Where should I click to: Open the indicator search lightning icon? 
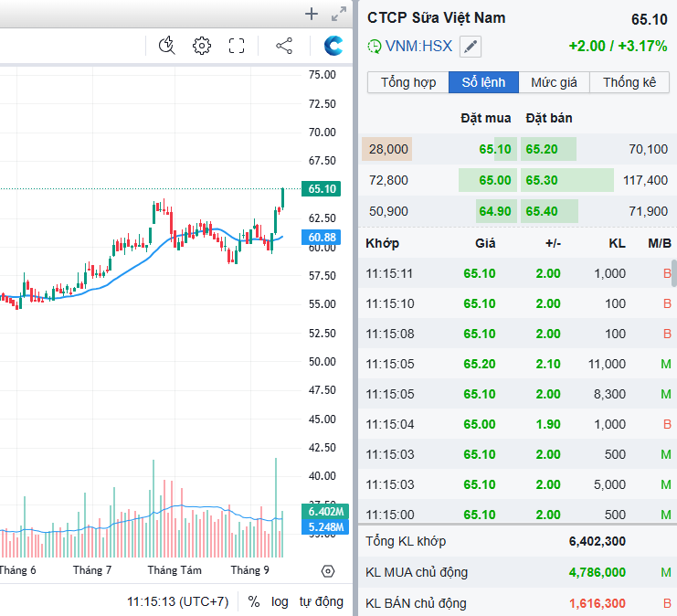pyautogui.click(x=166, y=46)
